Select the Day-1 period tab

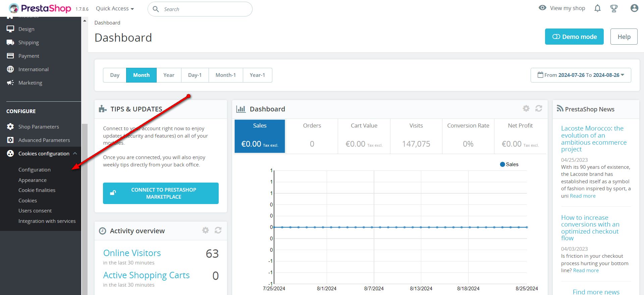(x=195, y=75)
